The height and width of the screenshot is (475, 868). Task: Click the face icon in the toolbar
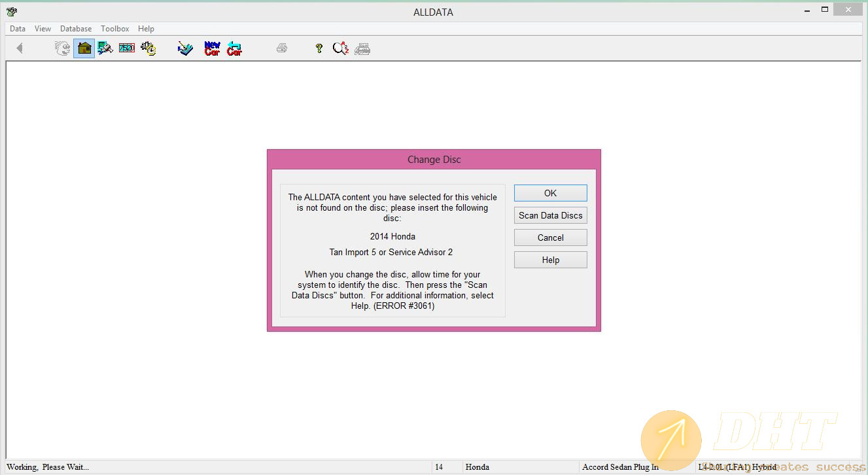tap(62, 48)
